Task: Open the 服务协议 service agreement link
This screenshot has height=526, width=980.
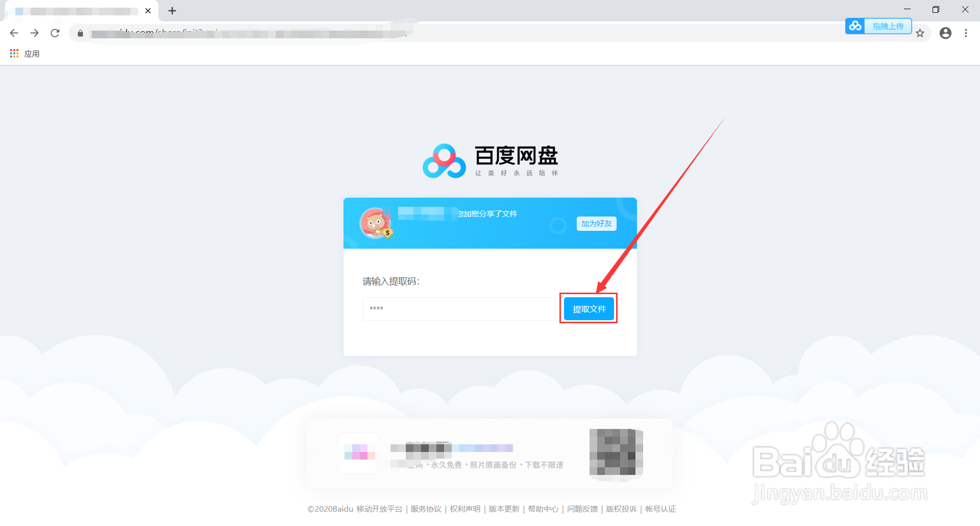Action: coord(426,509)
